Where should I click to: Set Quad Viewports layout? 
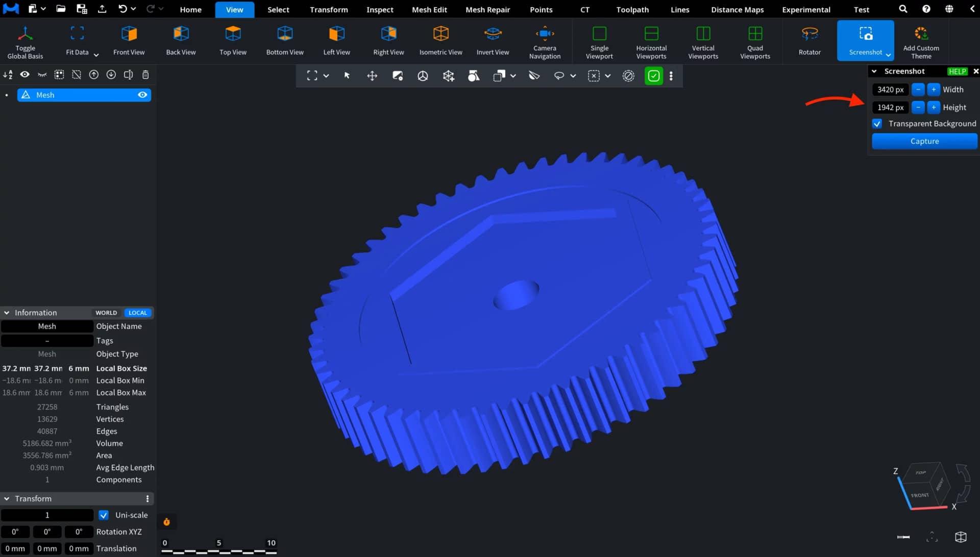755,42
